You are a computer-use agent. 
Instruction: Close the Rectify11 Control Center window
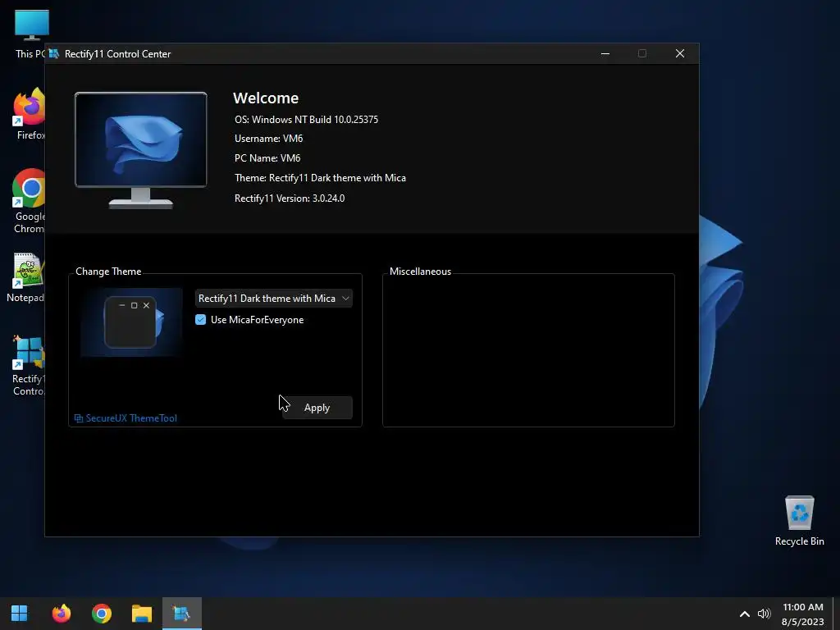coord(680,53)
